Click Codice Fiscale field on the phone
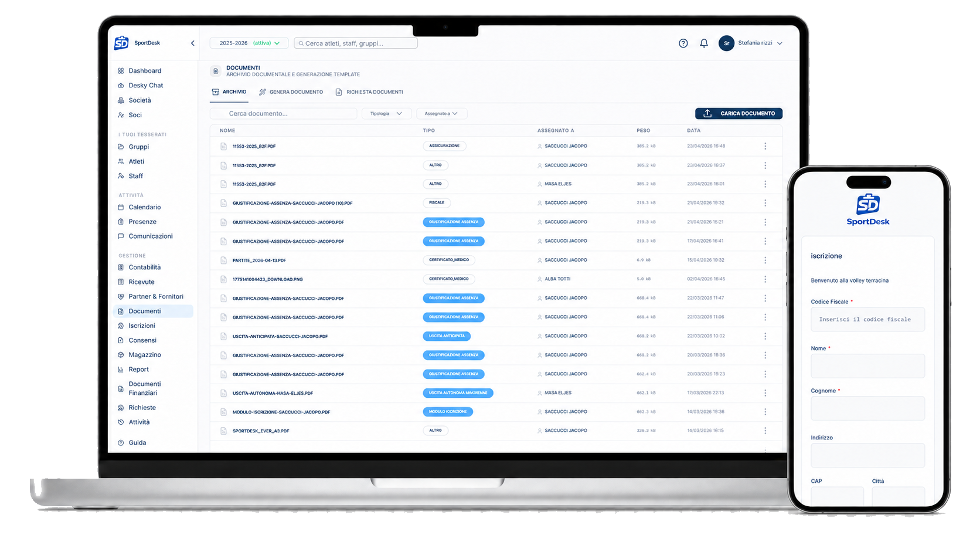Screen dimensions: 980x552 (867, 319)
